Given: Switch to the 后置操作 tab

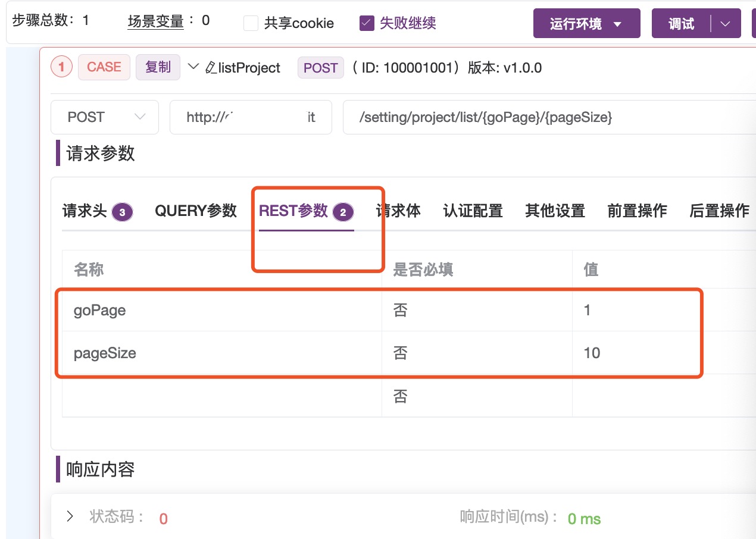Looking at the screenshot, I should tap(720, 211).
